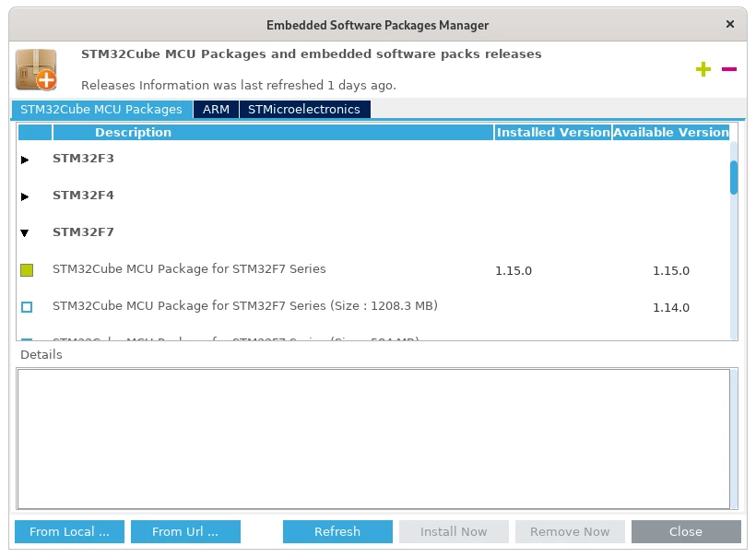Toggle the green checkbox for installed STM32F7 1.15.0

pyautogui.click(x=27, y=270)
